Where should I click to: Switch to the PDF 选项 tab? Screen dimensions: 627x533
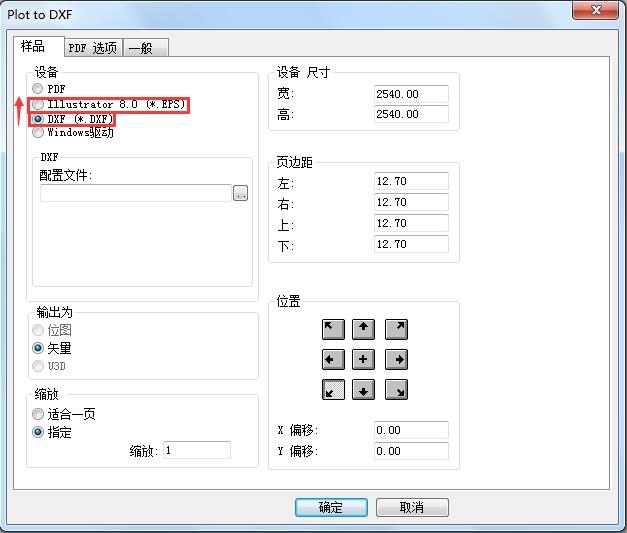click(x=92, y=48)
